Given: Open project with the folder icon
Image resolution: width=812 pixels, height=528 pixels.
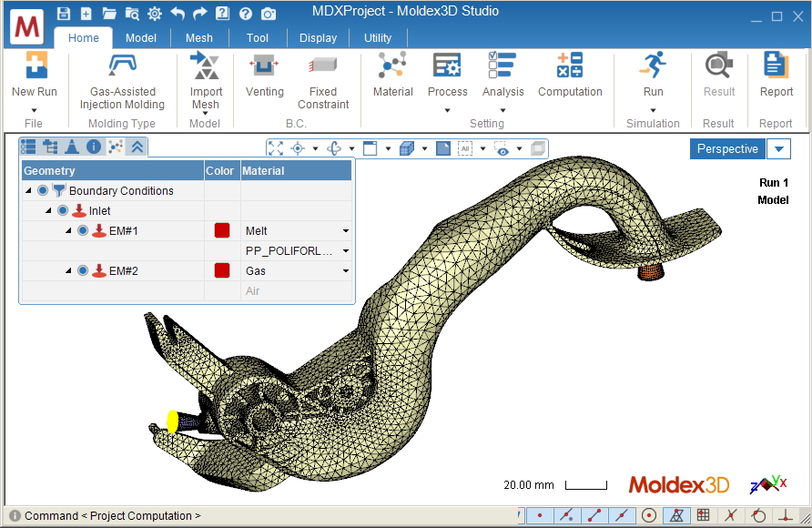Looking at the screenshot, I should coord(108,14).
